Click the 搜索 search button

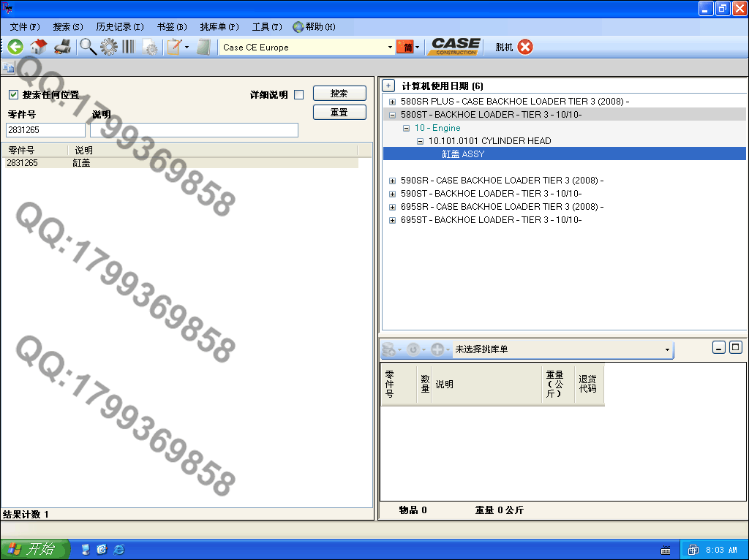pyautogui.click(x=339, y=94)
